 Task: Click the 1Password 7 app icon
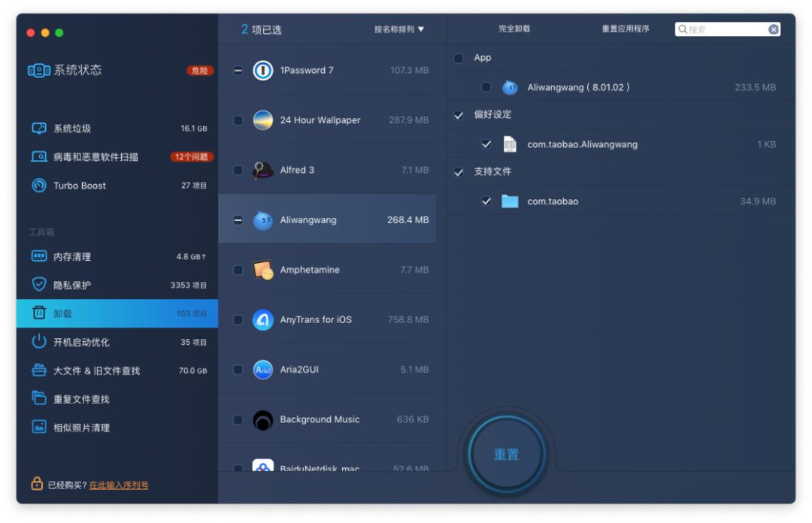click(x=262, y=71)
